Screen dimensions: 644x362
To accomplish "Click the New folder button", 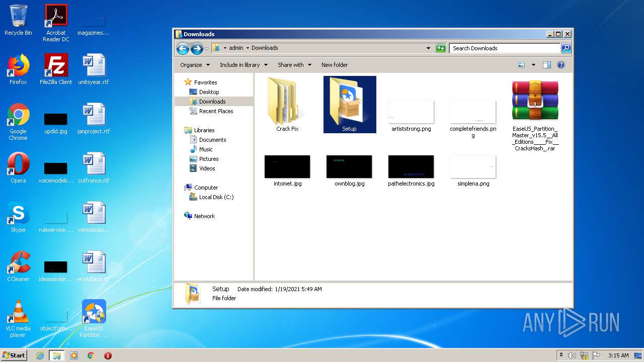I will click(x=335, y=65).
